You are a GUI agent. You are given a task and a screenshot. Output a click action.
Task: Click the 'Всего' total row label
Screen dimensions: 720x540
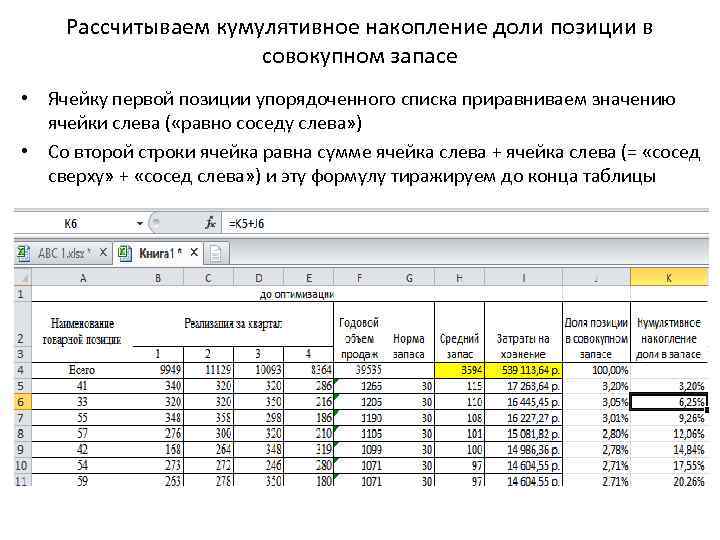82,370
